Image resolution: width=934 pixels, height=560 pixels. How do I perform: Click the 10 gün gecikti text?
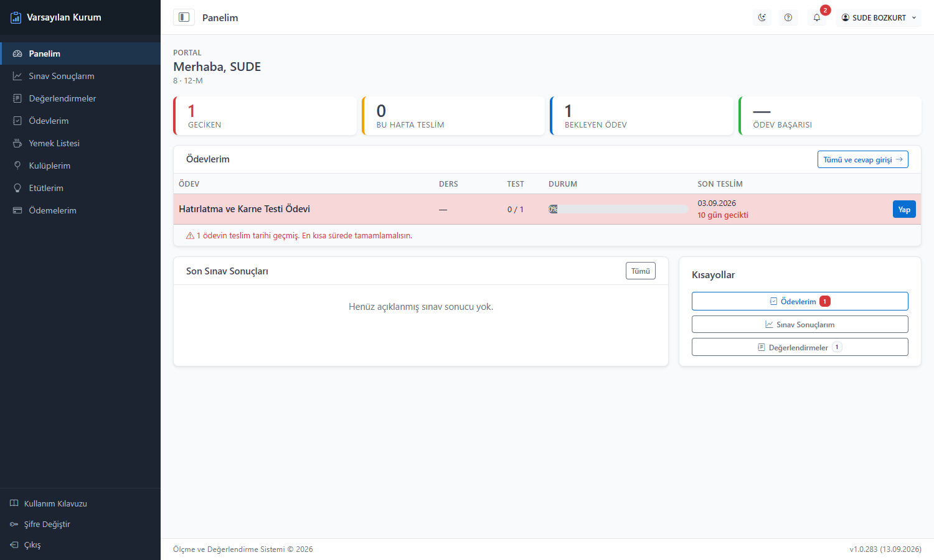(723, 215)
